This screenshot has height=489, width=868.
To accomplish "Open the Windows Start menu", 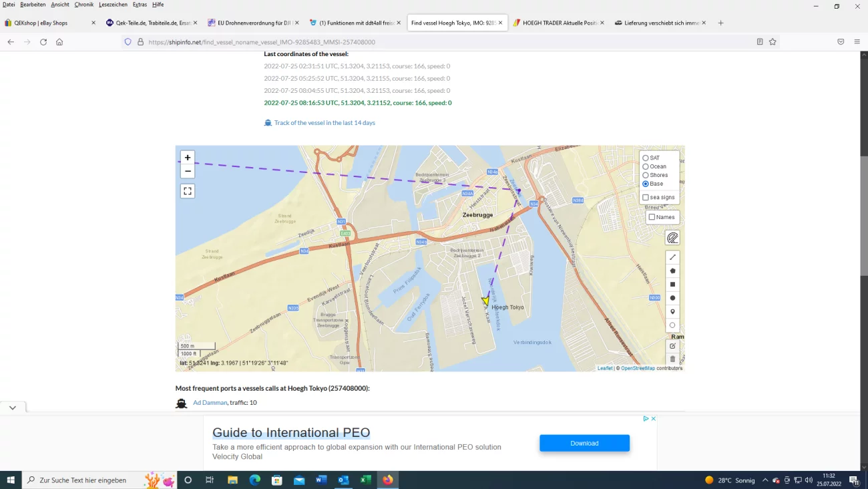I will tap(11, 480).
